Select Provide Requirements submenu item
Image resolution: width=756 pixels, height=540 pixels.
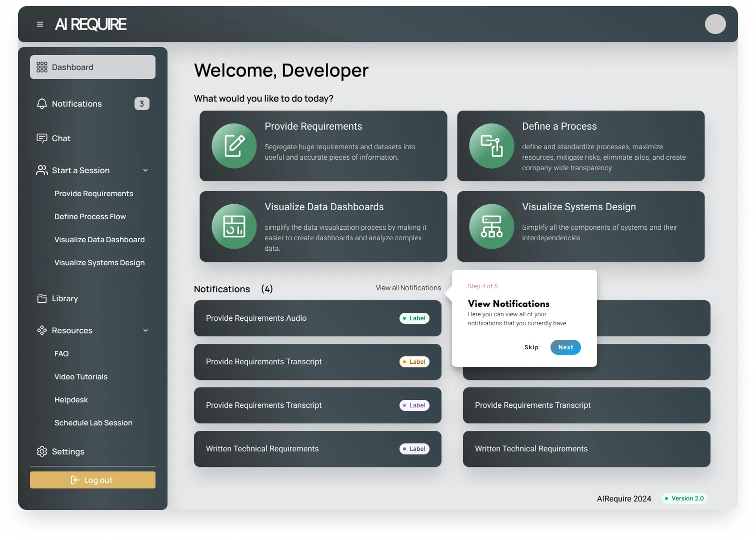pyautogui.click(x=93, y=194)
